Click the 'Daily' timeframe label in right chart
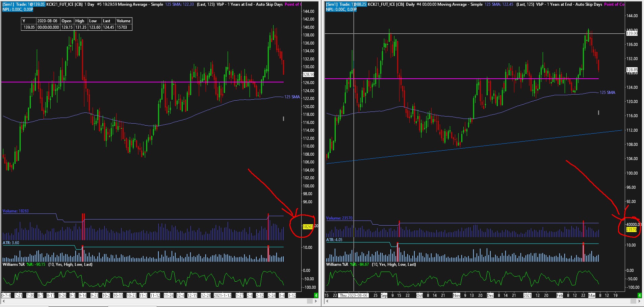The width and height of the screenshot is (644, 307). (x=410, y=4)
